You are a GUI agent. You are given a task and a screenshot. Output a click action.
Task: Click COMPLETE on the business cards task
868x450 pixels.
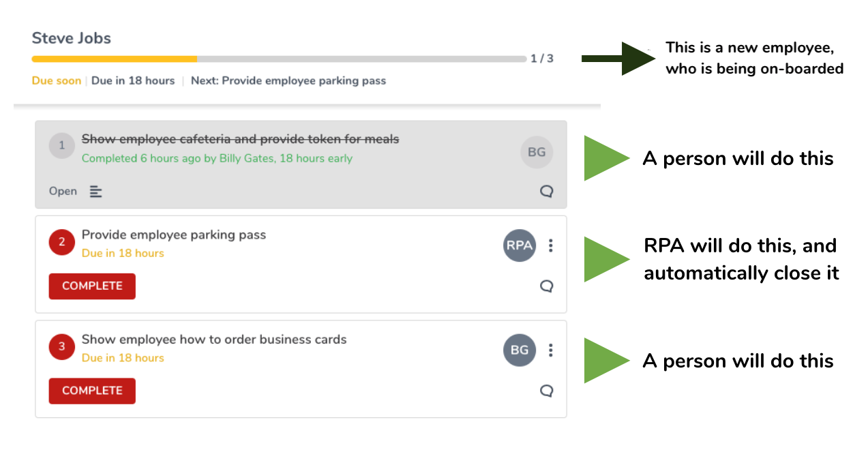[x=91, y=391]
